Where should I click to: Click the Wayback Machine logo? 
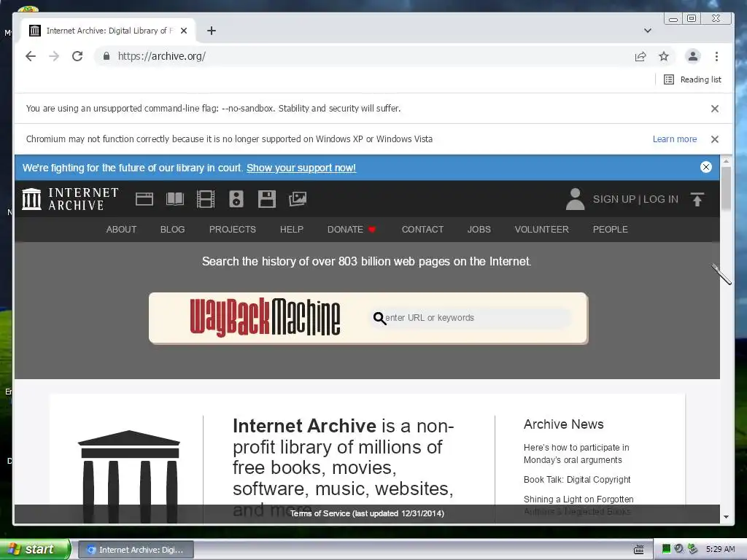265,318
